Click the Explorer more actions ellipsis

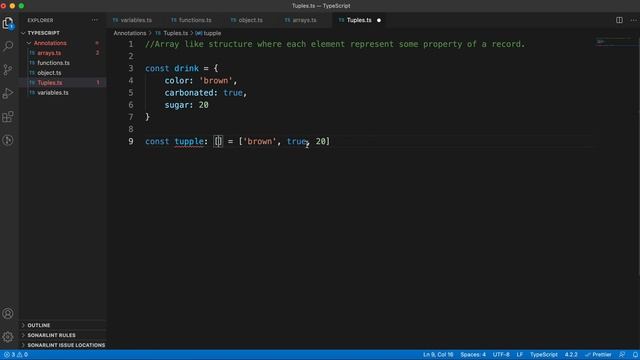(95, 20)
